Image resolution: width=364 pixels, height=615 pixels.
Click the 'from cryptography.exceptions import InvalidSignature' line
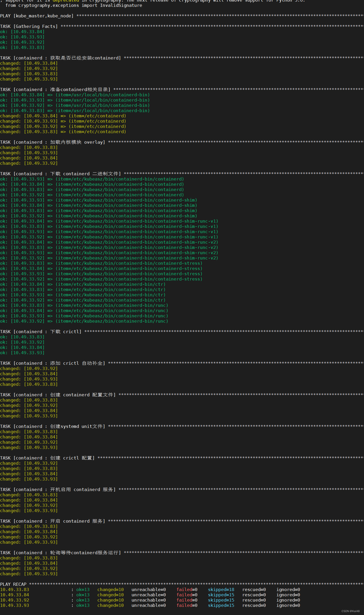point(74,5)
